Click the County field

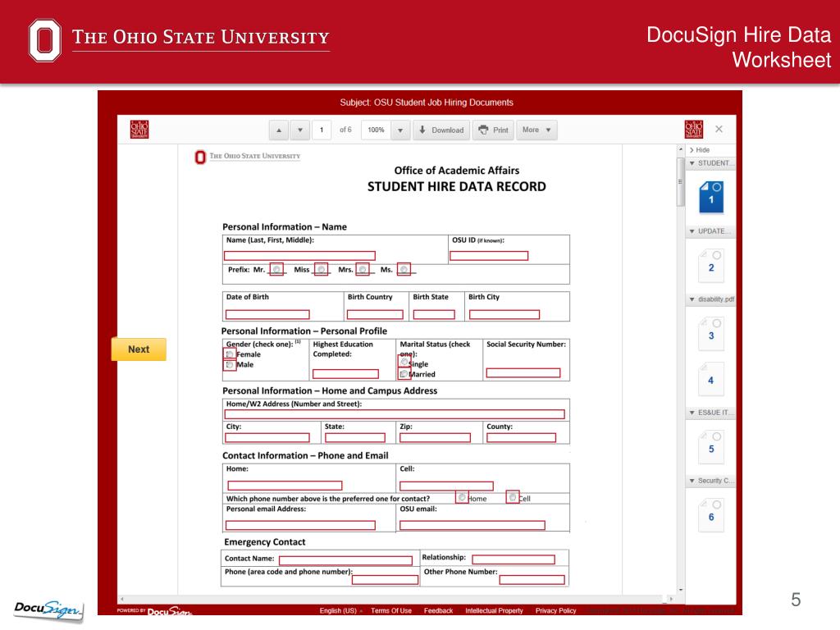click(521, 438)
